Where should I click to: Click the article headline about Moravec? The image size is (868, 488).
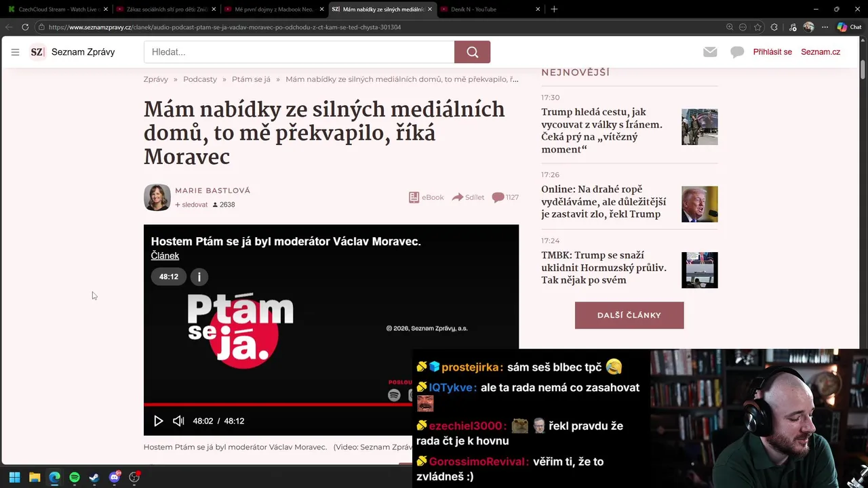(x=324, y=134)
